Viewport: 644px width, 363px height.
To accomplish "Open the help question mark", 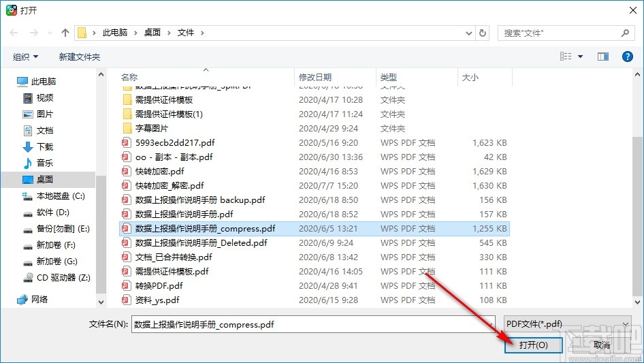I will point(627,57).
